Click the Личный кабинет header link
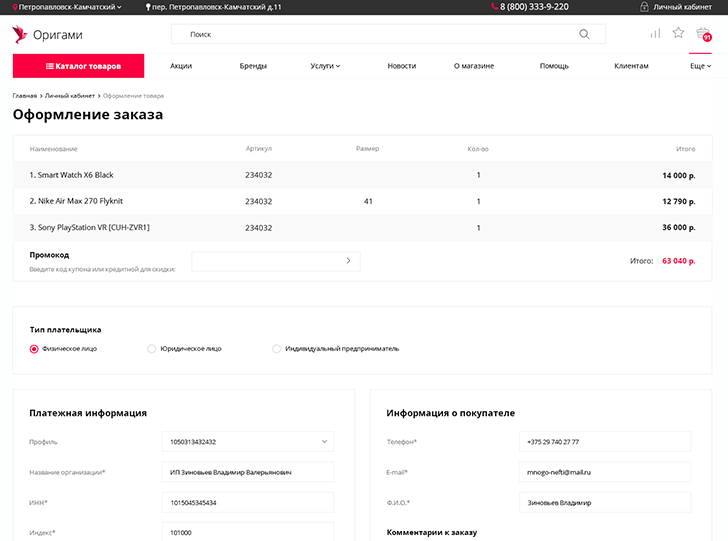Screen dimensions: 728x541 point(682,7)
